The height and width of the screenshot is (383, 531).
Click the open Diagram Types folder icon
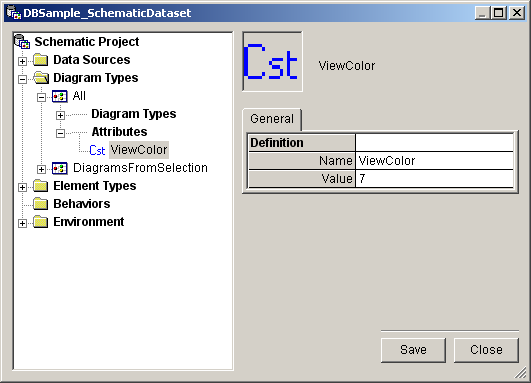41,78
